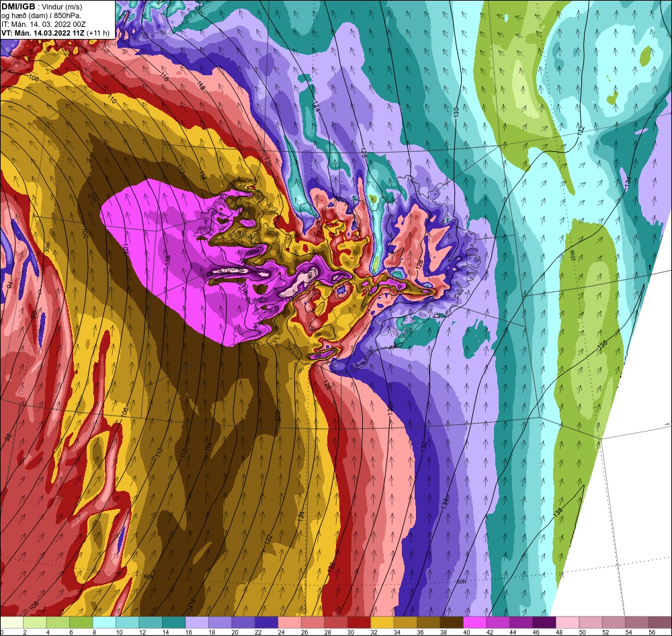
Task: Click the title text 'DMI/IGB : Vindur (m/s)'
Action: [x=42, y=7]
